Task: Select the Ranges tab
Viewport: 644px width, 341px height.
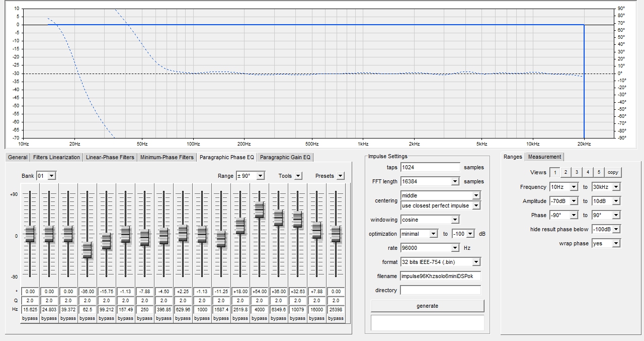Action: pyautogui.click(x=513, y=157)
